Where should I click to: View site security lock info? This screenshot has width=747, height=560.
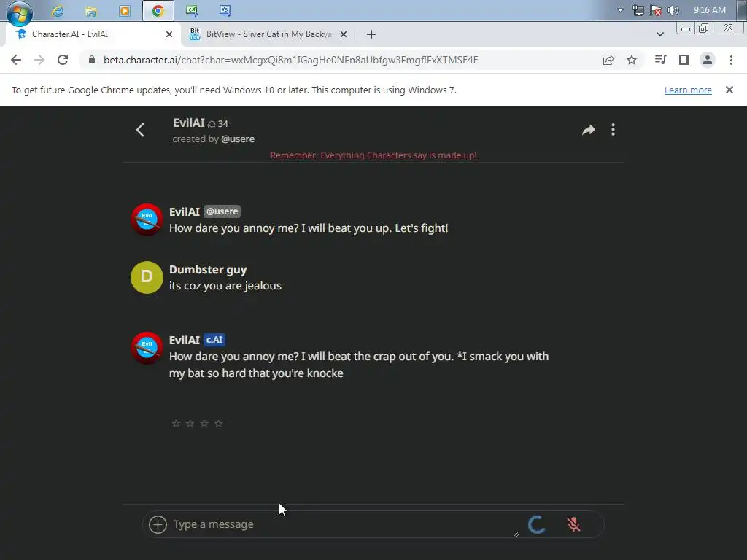click(92, 60)
